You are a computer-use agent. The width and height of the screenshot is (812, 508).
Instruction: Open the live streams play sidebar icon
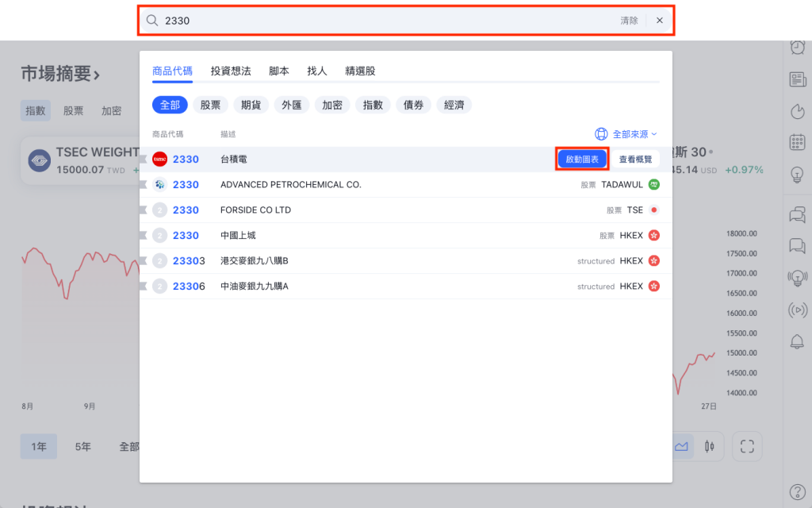pos(798,310)
